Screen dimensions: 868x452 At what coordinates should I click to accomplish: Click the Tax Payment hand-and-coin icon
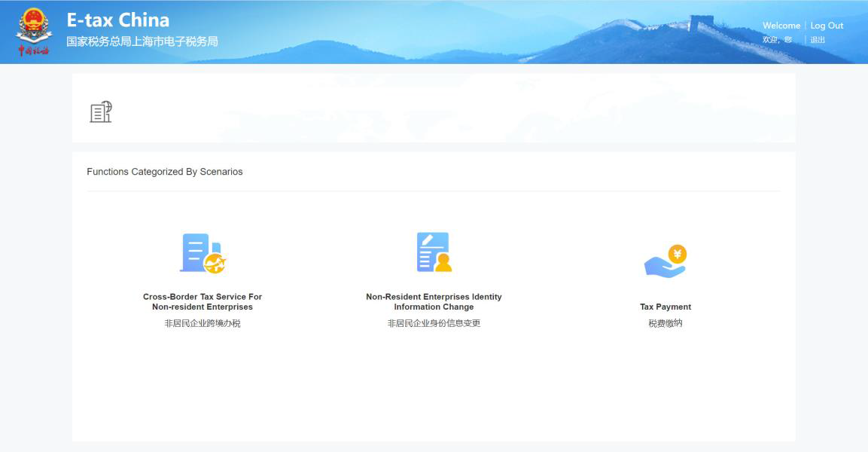(x=665, y=261)
